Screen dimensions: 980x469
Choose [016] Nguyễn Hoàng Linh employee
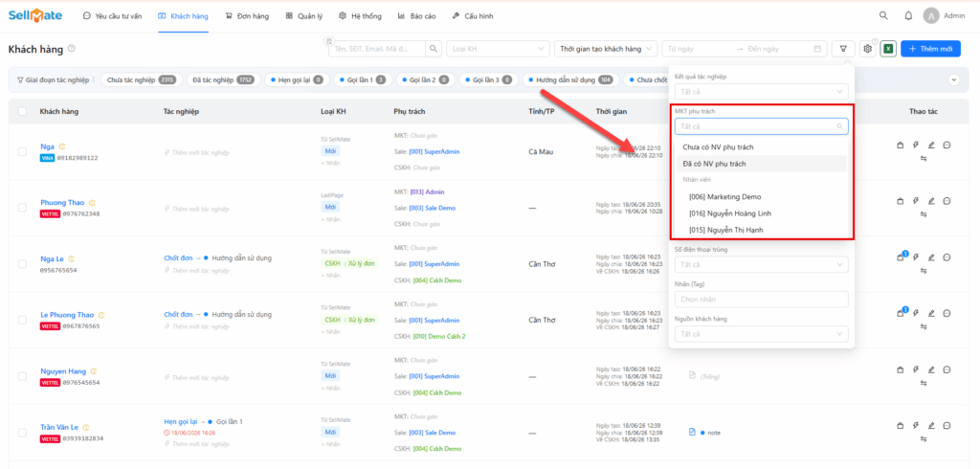(761, 213)
